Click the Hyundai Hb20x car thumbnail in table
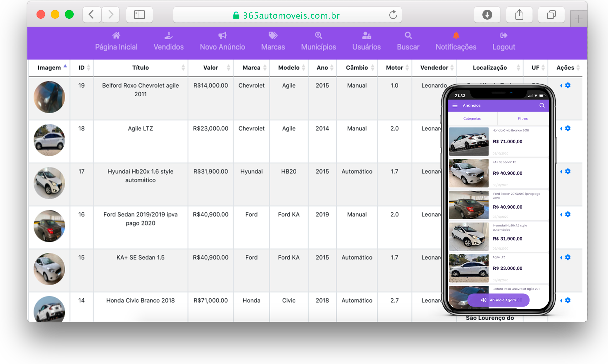 pos(49,183)
